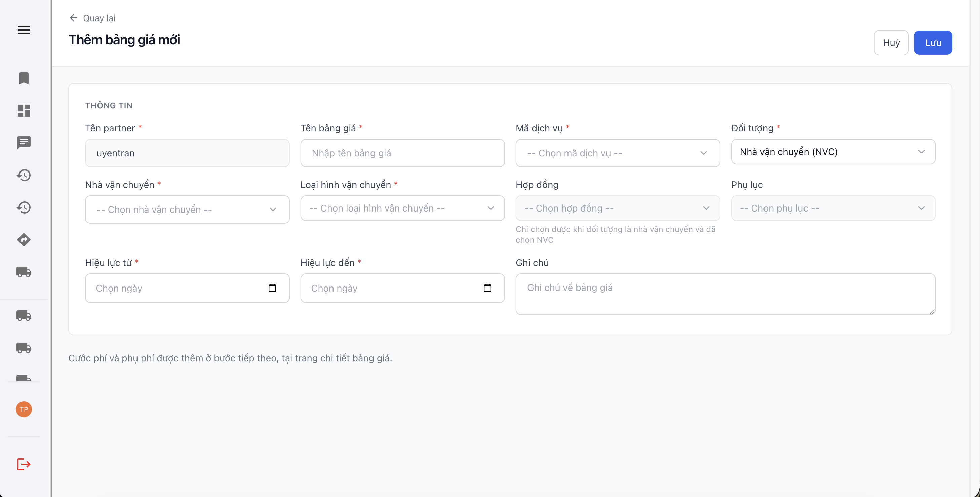980x497 pixels.
Task: Click the Tên partner field showing uyentran
Action: coord(187,153)
